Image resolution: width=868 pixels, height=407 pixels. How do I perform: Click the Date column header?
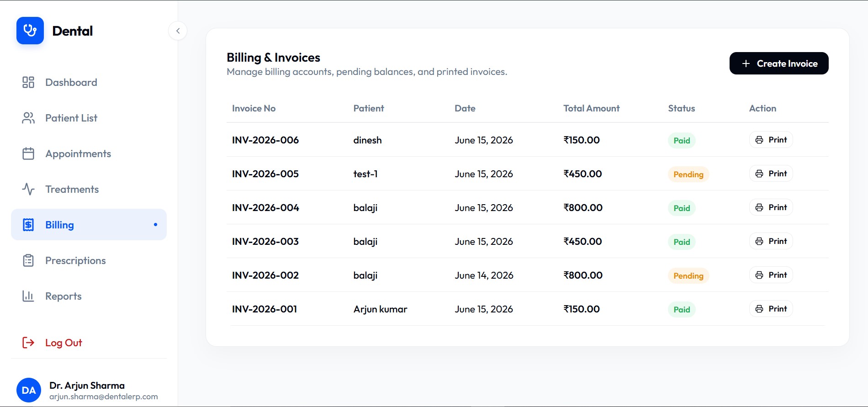(465, 108)
